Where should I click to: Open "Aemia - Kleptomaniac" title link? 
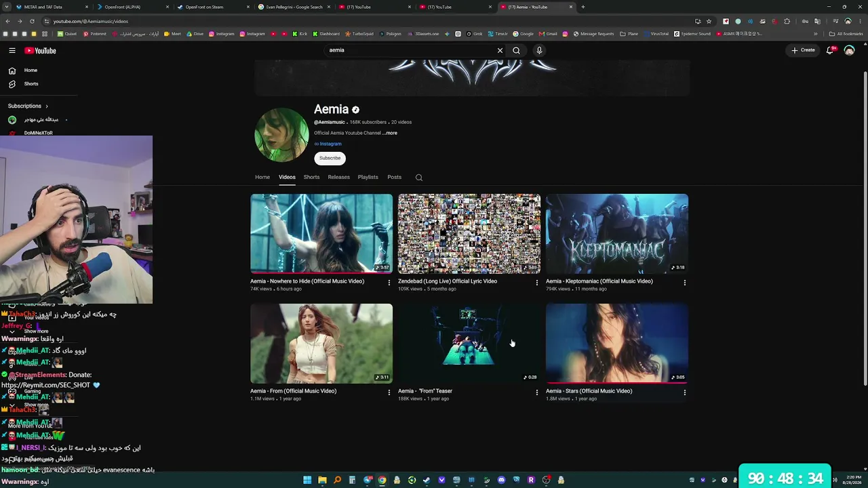599,281
